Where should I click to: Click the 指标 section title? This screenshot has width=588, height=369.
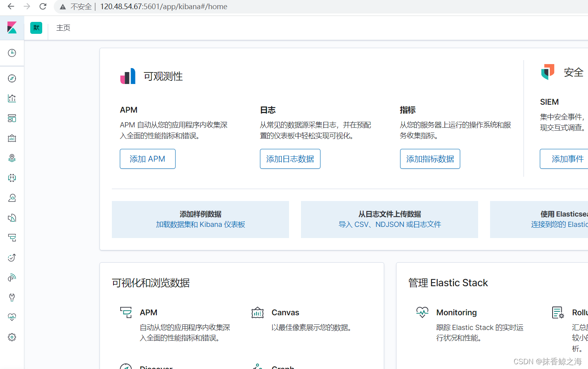(408, 110)
